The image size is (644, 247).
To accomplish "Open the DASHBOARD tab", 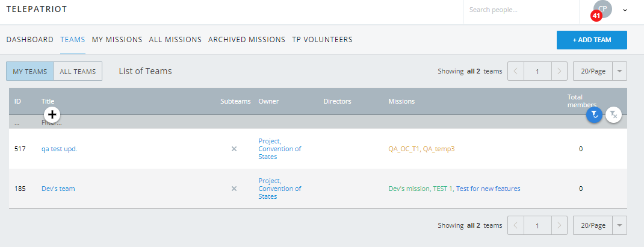I will [30, 40].
